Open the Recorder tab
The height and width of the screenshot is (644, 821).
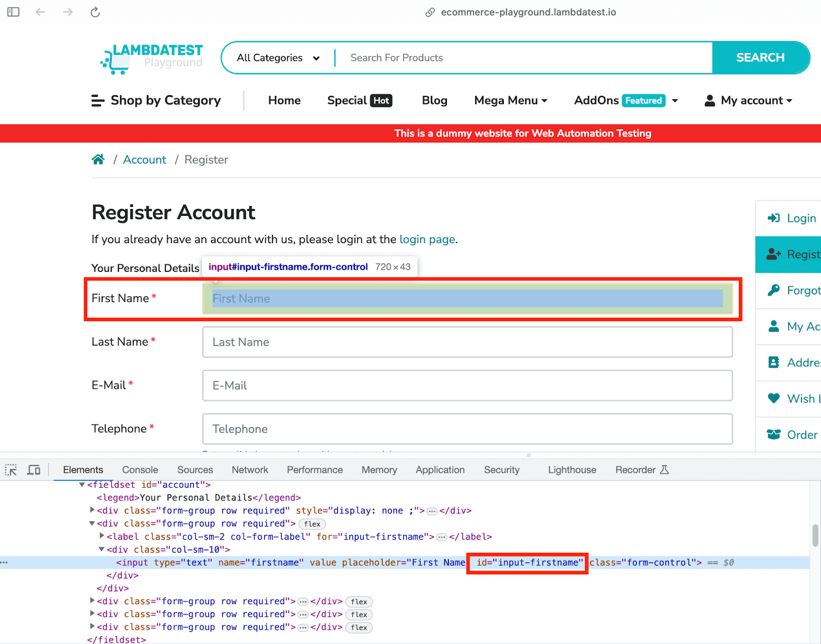(642, 470)
